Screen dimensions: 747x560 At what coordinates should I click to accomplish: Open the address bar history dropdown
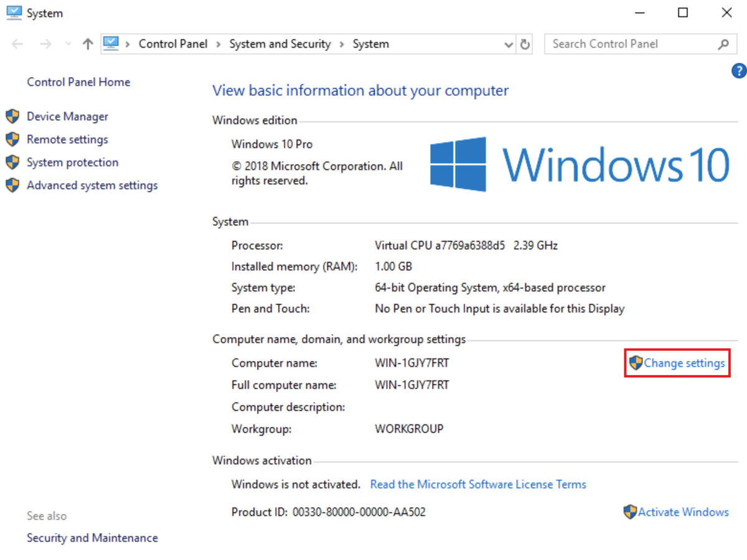click(x=508, y=44)
